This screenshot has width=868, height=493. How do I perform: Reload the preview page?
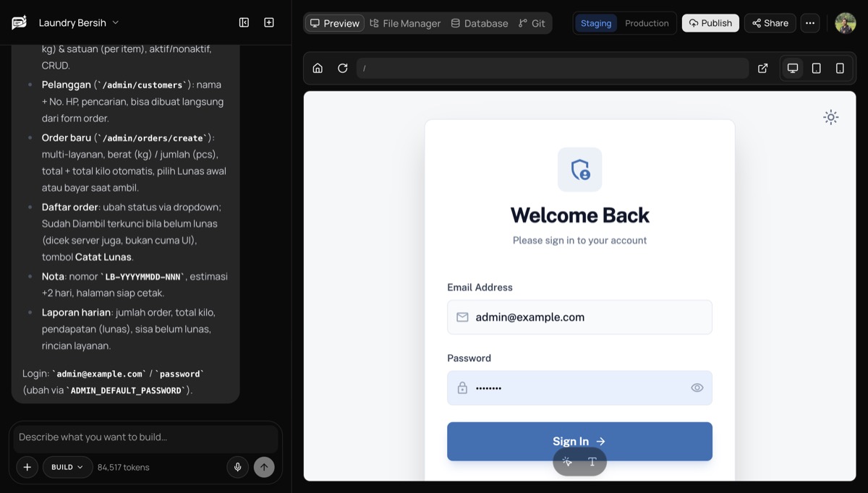pos(343,68)
